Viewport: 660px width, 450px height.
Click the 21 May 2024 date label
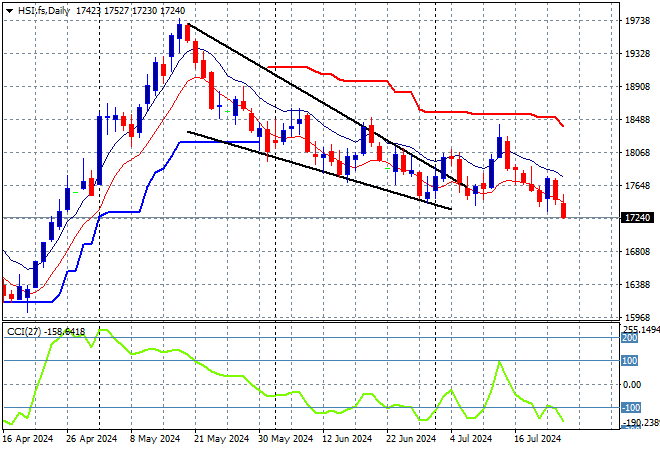pos(221,439)
